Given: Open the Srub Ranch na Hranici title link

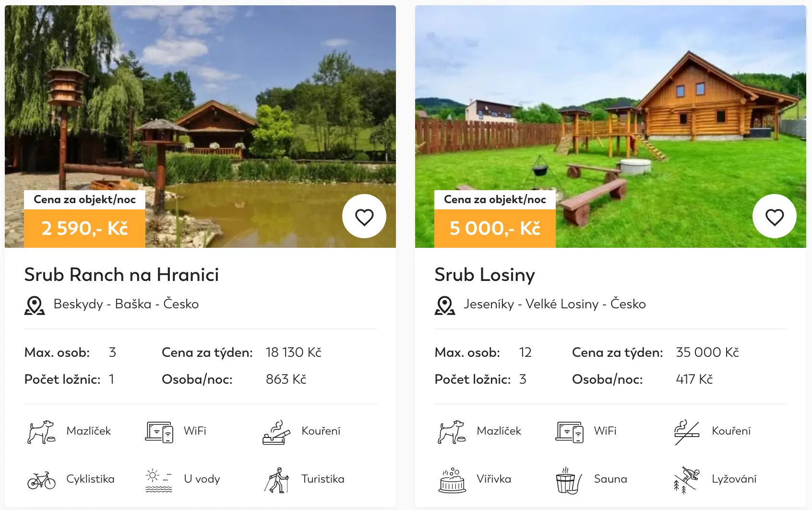Looking at the screenshot, I should click(121, 275).
